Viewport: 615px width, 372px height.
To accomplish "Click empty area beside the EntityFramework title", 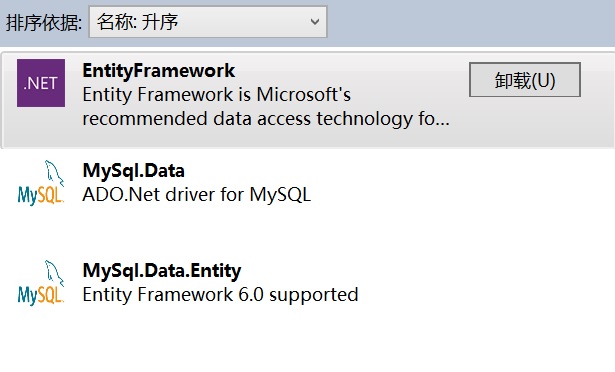I will [x=349, y=71].
